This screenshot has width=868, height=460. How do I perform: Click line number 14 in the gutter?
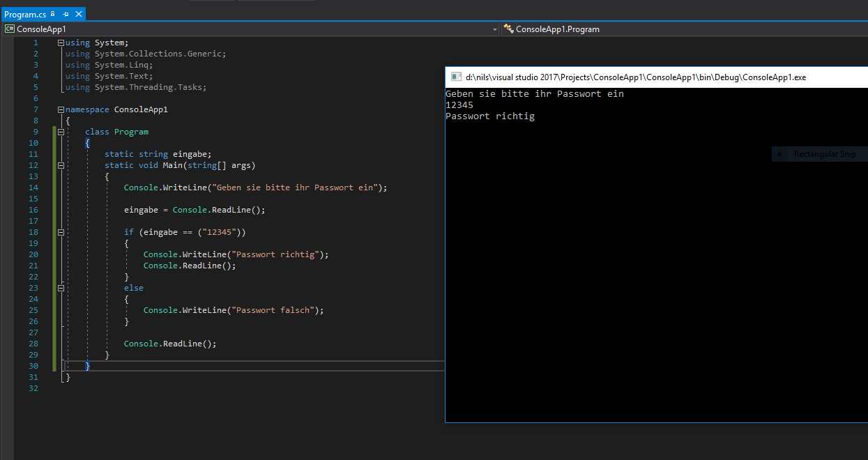tap(33, 187)
